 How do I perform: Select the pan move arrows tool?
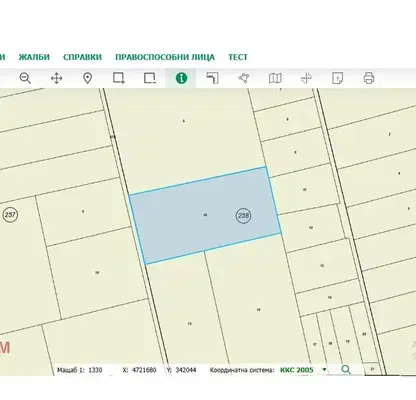click(x=56, y=79)
